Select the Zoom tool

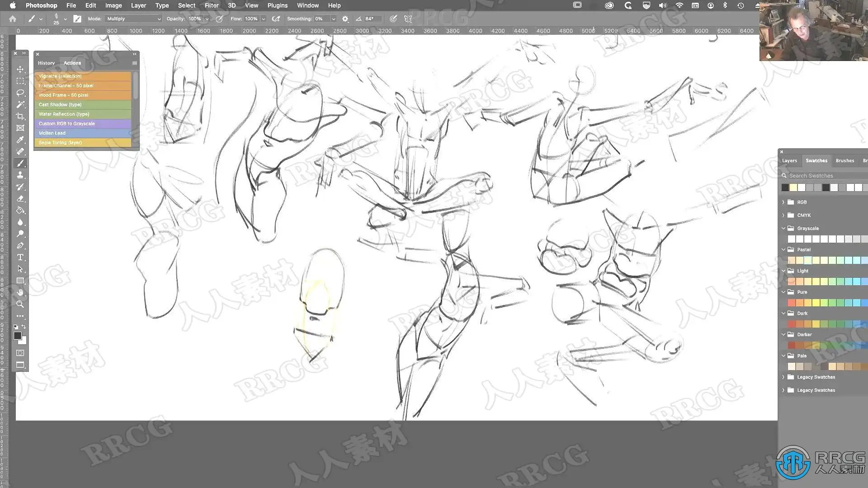pyautogui.click(x=20, y=304)
